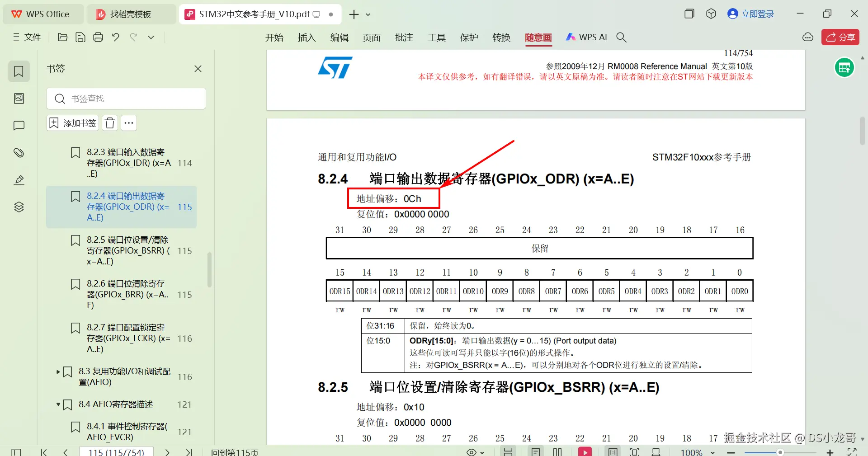868x456 pixels.
Task: Open the layers panel in sidebar
Action: click(x=19, y=207)
